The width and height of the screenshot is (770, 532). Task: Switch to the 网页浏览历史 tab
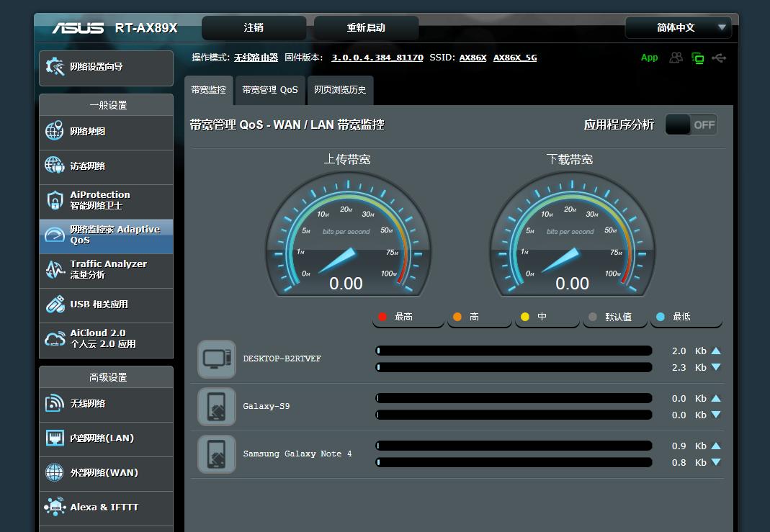340,90
